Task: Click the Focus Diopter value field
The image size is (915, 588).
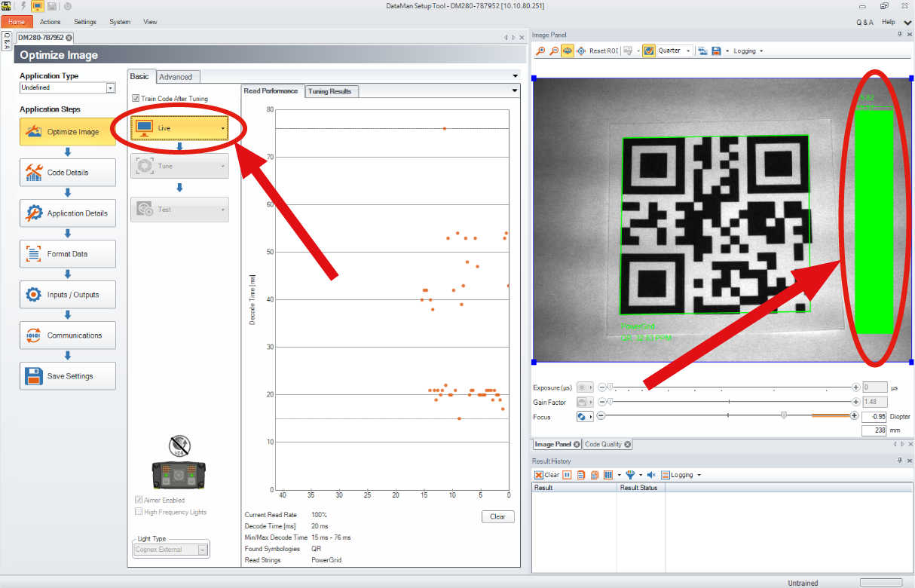Action: click(875, 416)
